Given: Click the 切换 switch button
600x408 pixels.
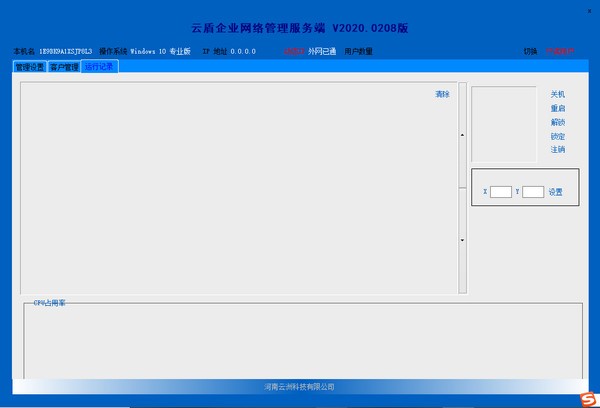Looking at the screenshot, I should click(530, 51).
